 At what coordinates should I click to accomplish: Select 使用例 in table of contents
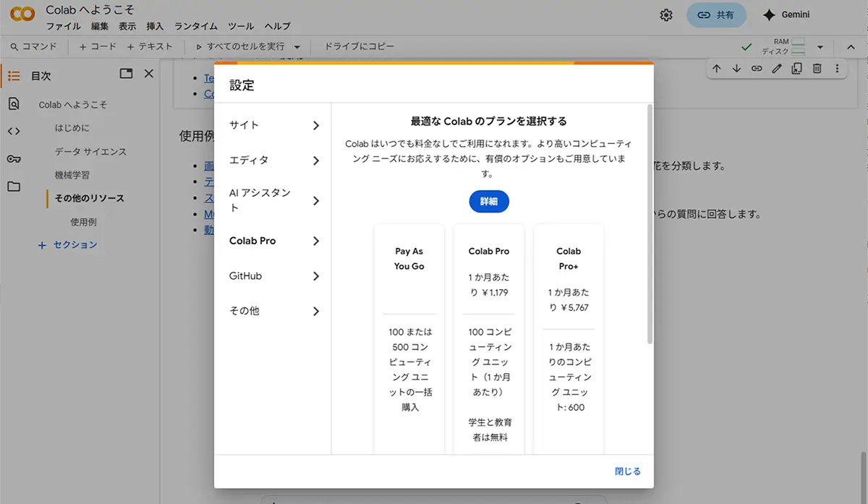83,222
